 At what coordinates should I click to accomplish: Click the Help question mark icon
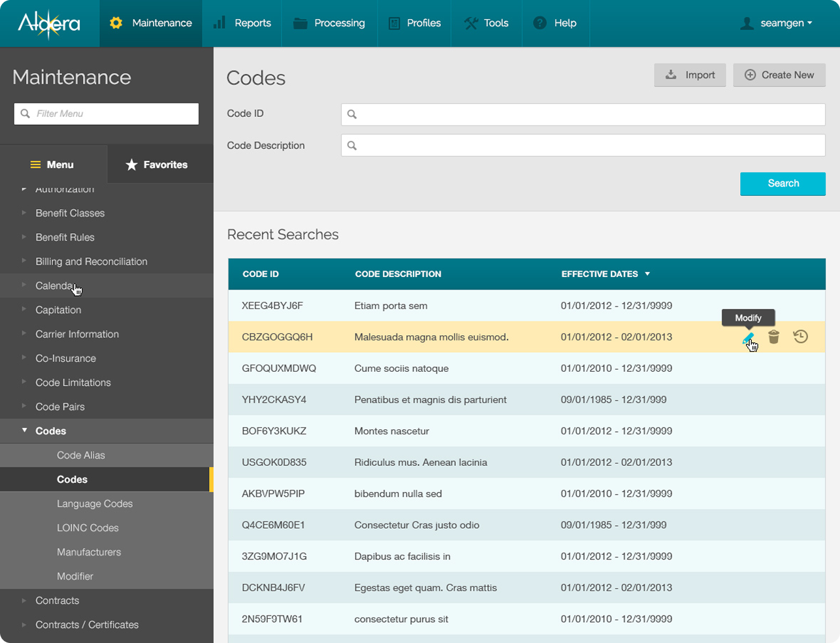[540, 23]
